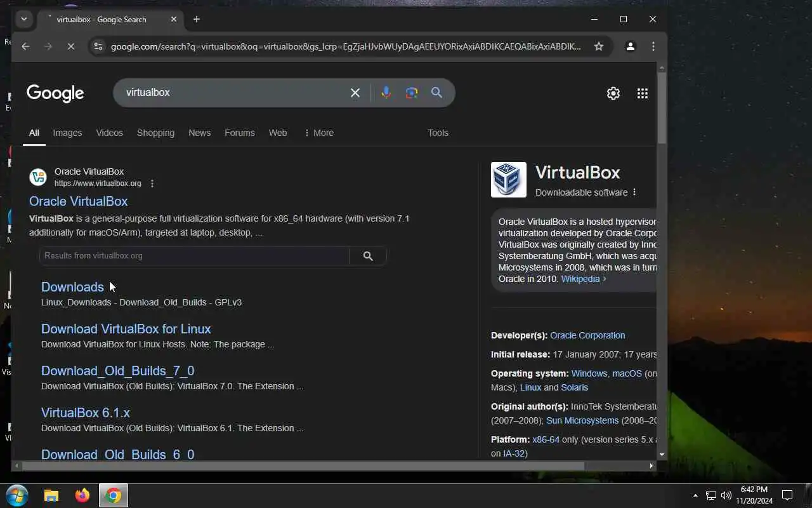Screen dimensions: 812x508
Task: Open File Explorer from the taskbar
Action: pos(51,496)
